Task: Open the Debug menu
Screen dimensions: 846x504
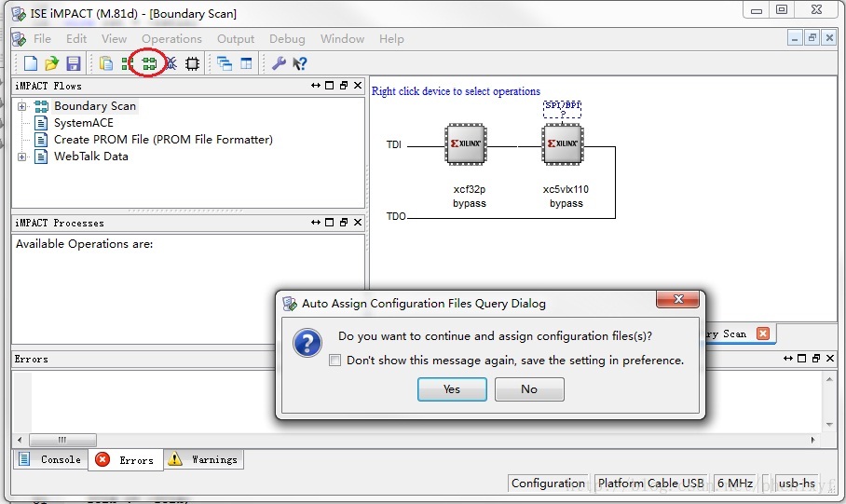Action: 287,39
